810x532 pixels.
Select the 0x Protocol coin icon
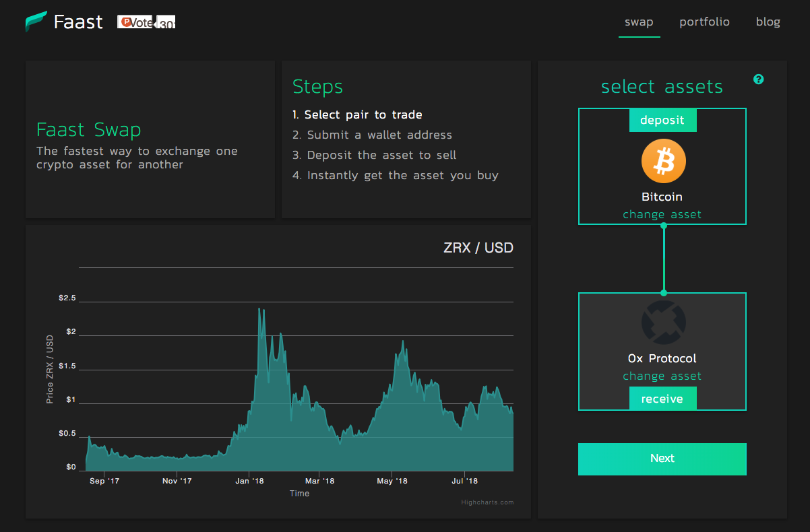[x=663, y=323]
